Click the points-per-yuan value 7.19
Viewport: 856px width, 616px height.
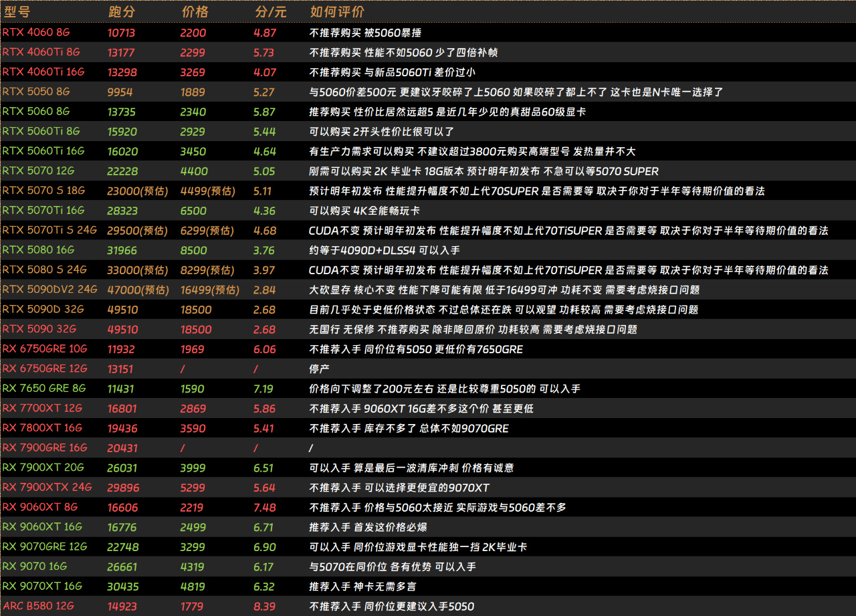coord(264,389)
